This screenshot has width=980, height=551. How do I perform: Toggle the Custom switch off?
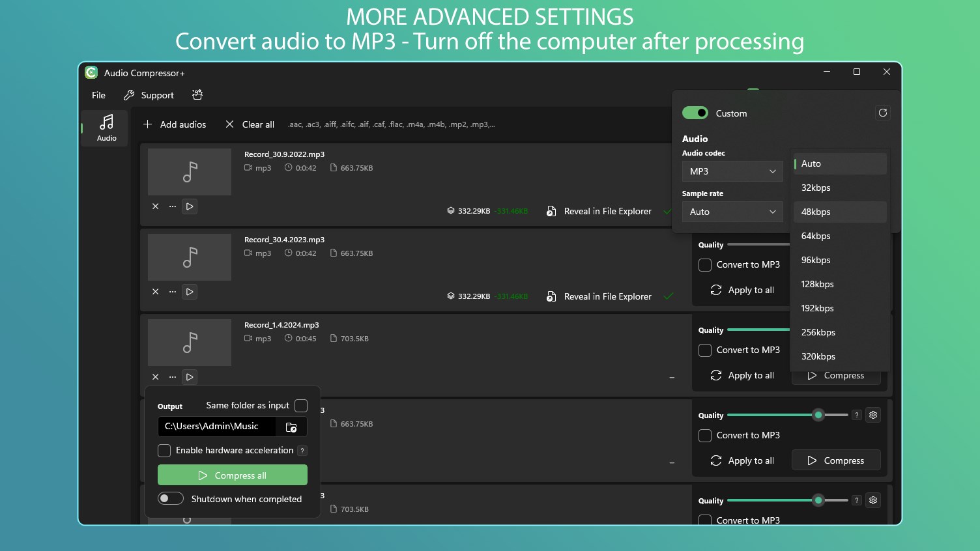[x=695, y=113]
